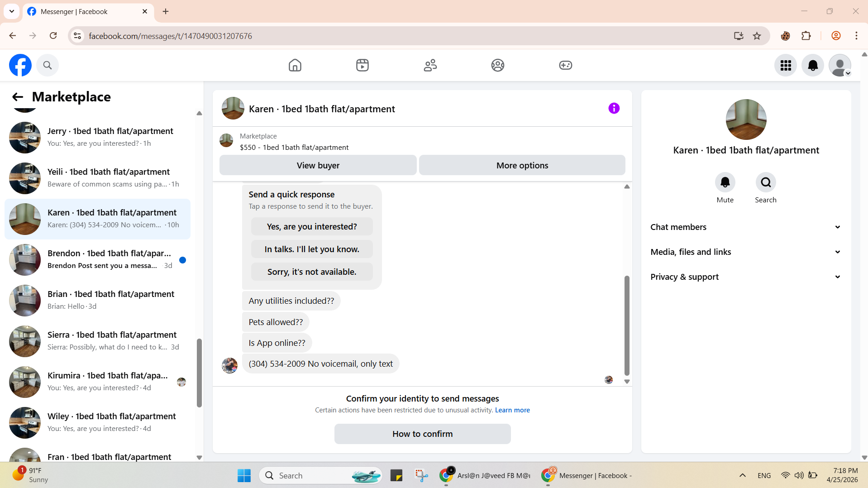Click install app icon in address bar
The height and width of the screenshot is (488, 868).
coord(739,36)
